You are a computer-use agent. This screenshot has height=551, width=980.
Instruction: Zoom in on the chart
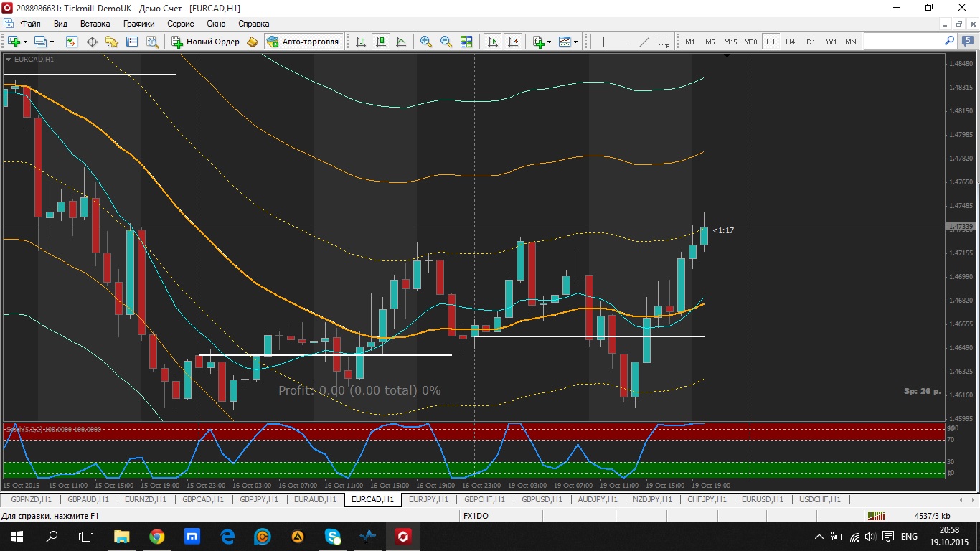426,42
